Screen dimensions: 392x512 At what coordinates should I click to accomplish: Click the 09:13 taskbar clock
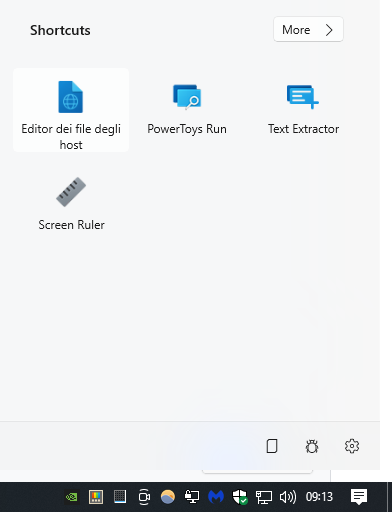[x=319, y=497]
